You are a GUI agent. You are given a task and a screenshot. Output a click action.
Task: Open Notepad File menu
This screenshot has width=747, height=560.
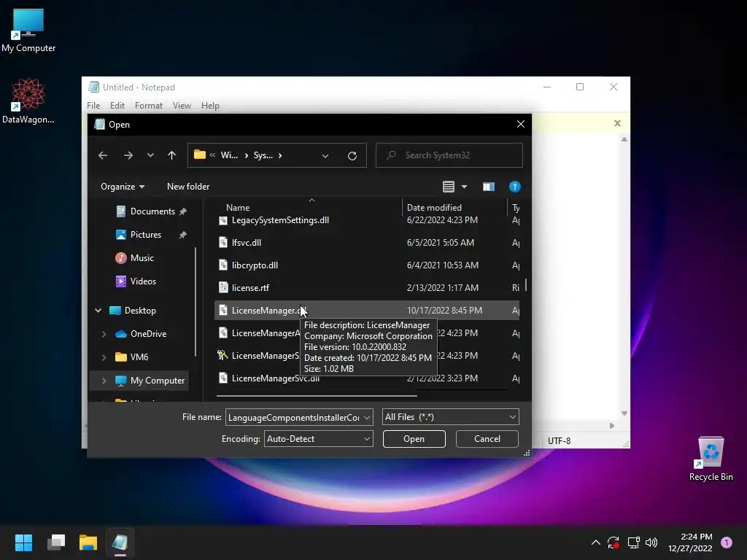[93, 106]
